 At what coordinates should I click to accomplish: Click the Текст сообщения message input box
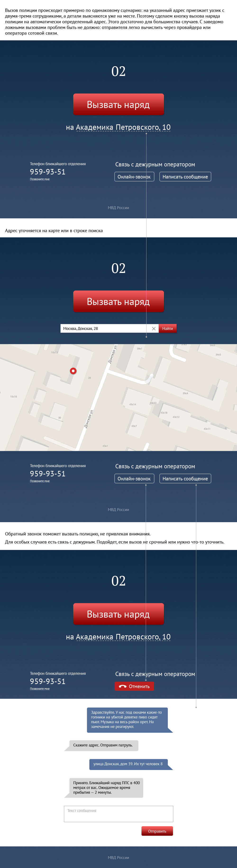(118, 814)
